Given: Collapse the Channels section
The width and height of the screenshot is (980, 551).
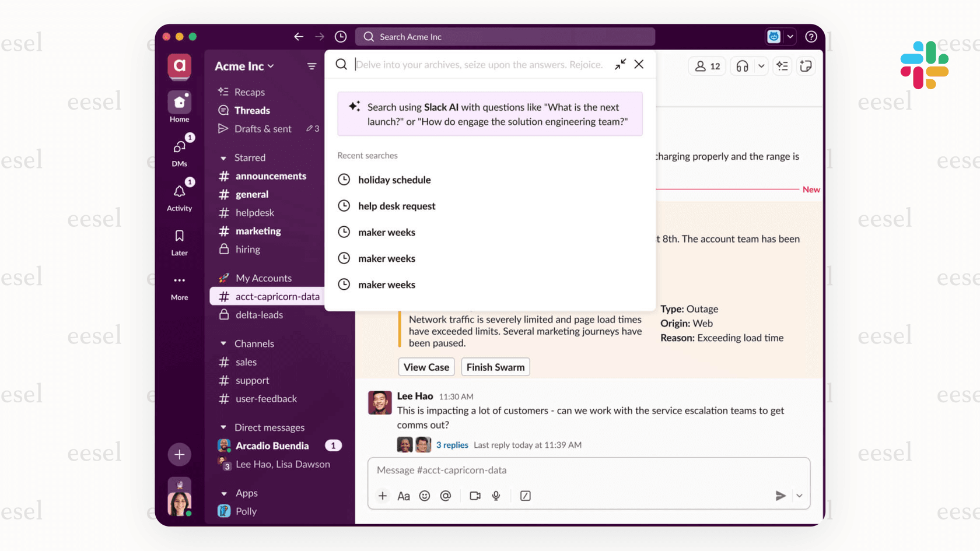Looking at the screenshot, I should [x=223, y=344].
